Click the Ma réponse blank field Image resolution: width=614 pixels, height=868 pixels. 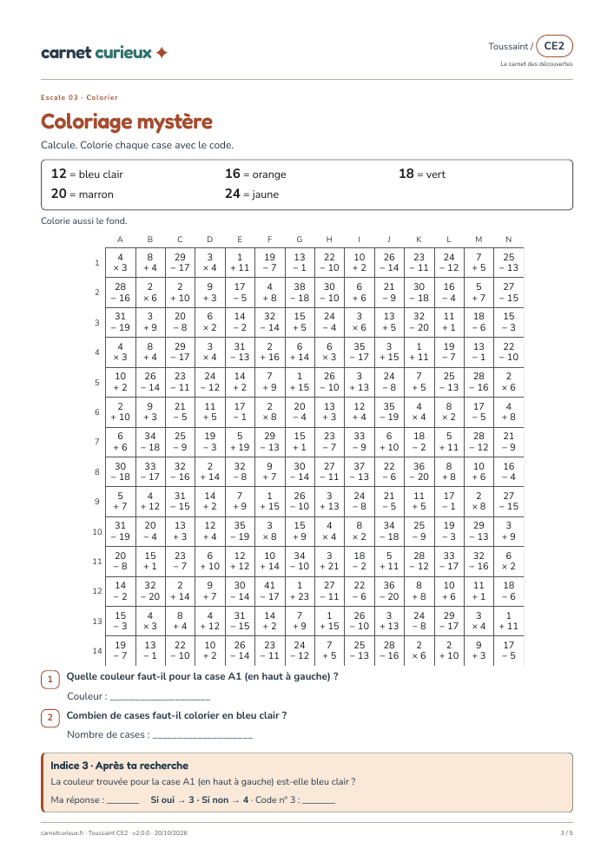tap(123, 800)
